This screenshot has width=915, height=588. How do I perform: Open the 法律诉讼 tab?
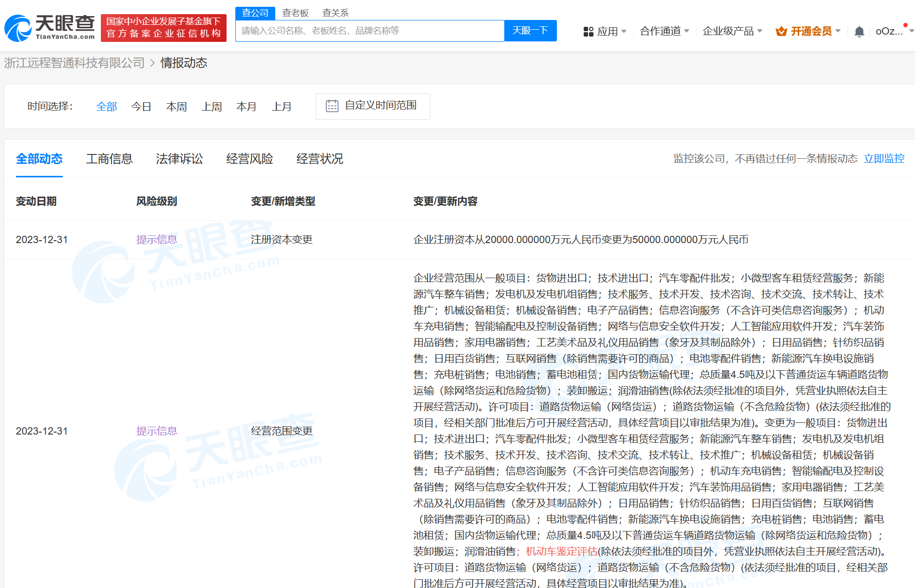(179, 159)
